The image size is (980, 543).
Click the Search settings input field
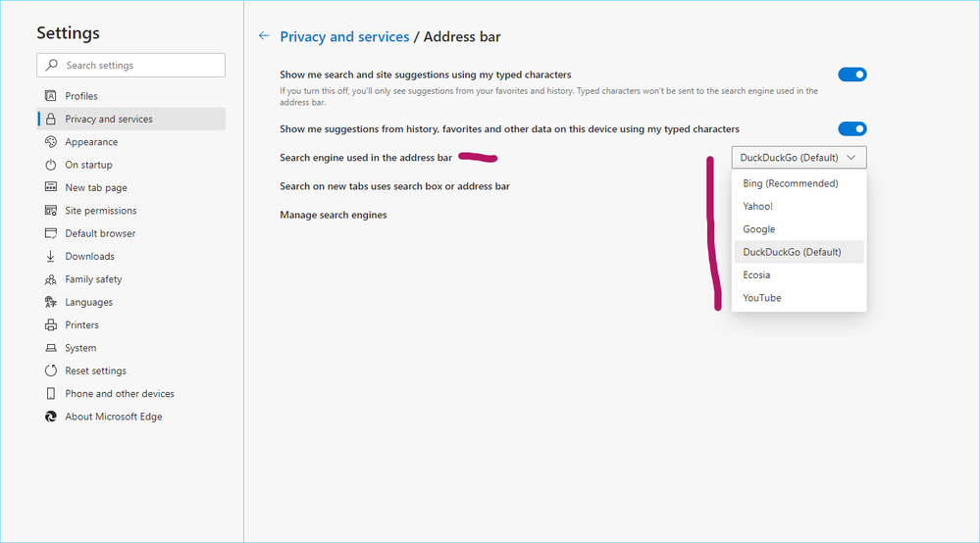pos(130,65)
